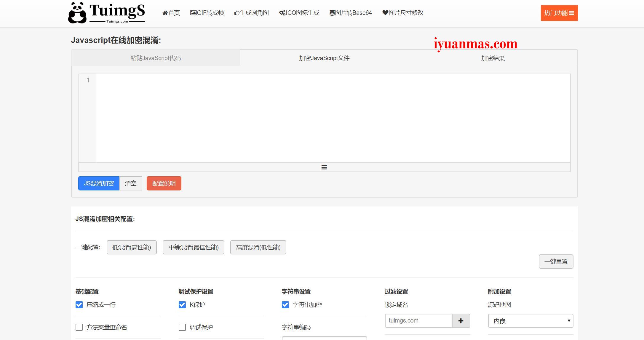Open the GIF转成帧 tool
The width and height of the screenshot is (644, 340).
coord(207,13)
